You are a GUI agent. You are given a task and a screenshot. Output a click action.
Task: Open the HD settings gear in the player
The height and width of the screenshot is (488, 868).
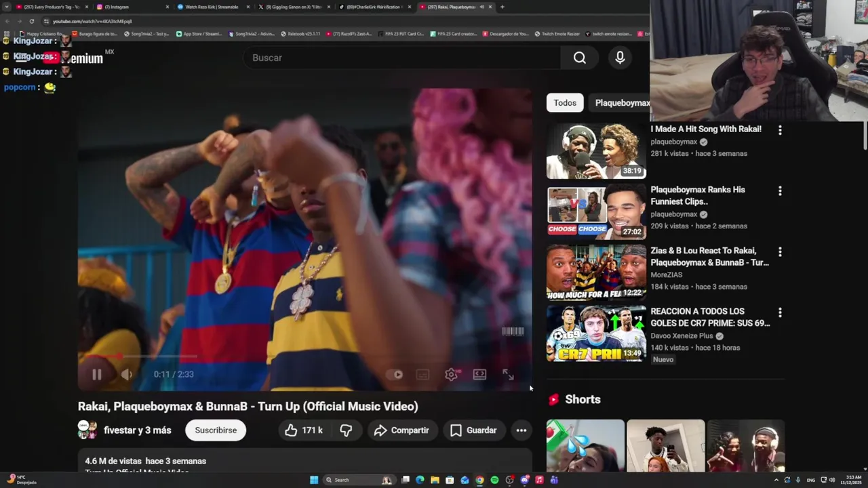click(451, 374)
